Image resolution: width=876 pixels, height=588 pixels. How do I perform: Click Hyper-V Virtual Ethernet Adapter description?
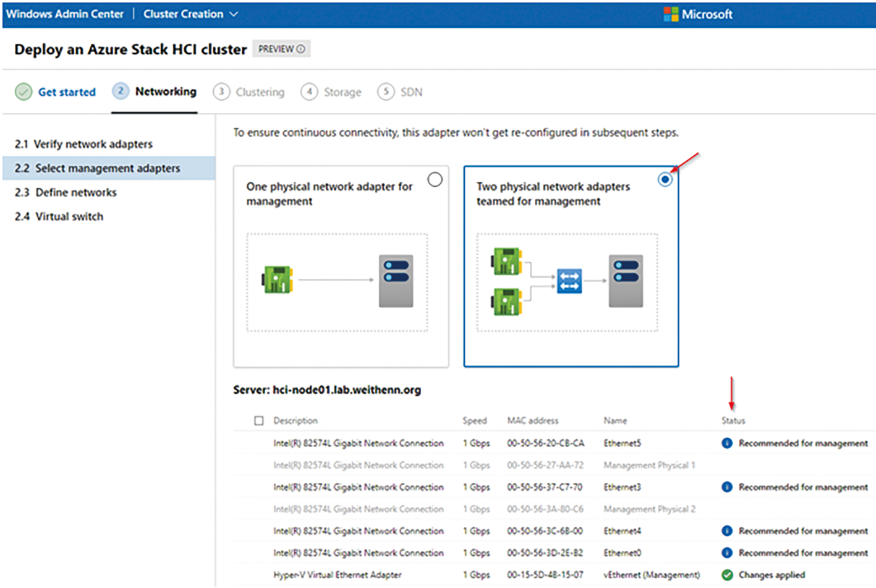338,575
